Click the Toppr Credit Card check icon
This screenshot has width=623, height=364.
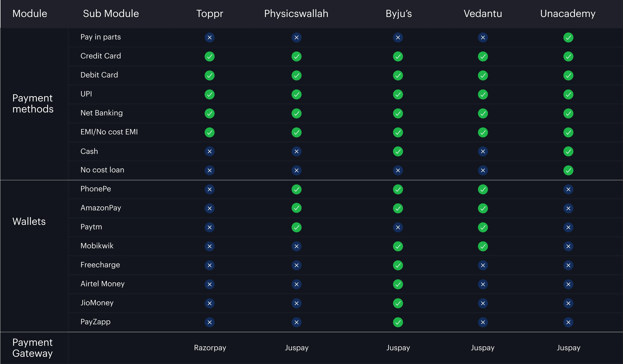click(x=209, y=57)
